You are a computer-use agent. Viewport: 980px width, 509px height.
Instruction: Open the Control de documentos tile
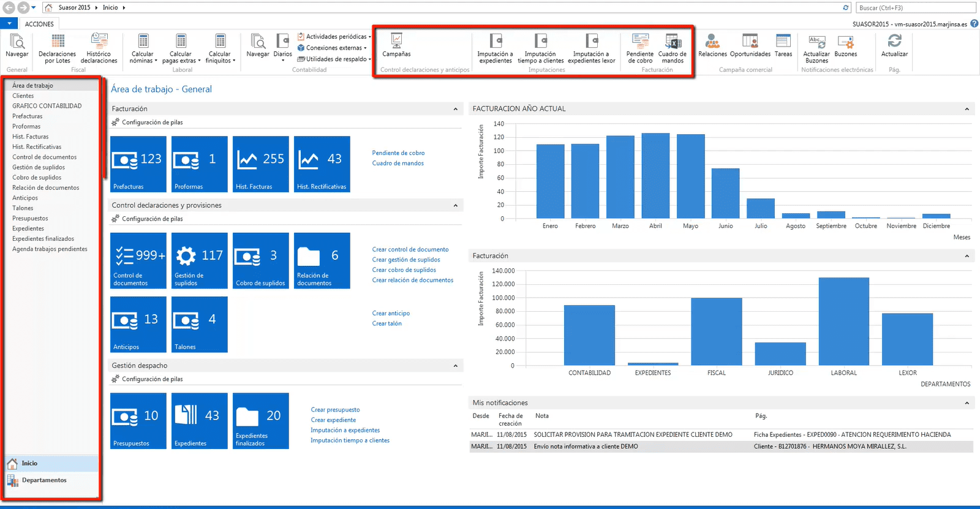(x=138, y=260)
